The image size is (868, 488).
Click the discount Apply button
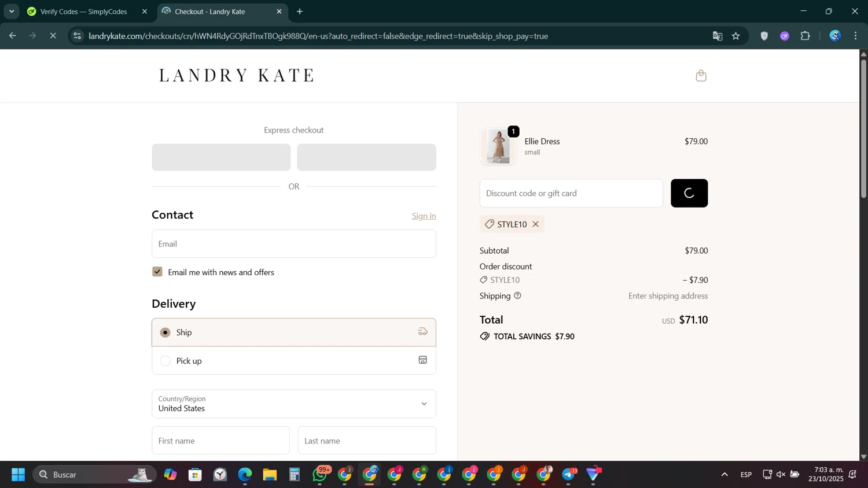689,193
